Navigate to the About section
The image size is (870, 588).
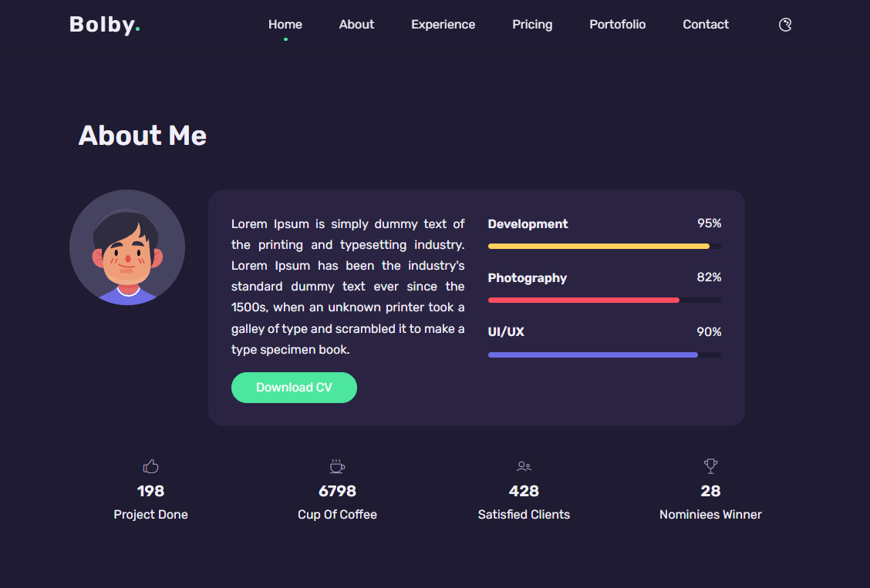pyautogui.click(x=356, y=24)
